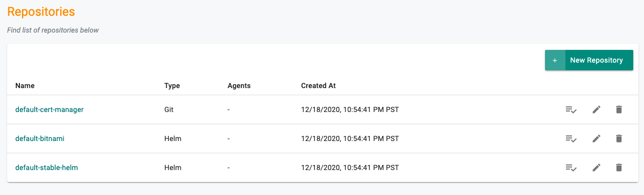The image size is (644, 195).
Task: Select the Name column header
Action: [25, 86]
